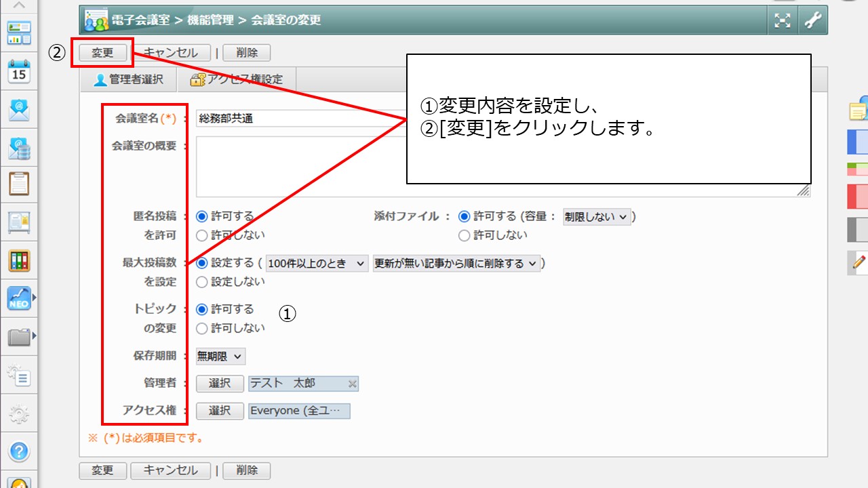Click the top キャンセル button
This screenshot has width=868, height=488.
tap(171, 53)
